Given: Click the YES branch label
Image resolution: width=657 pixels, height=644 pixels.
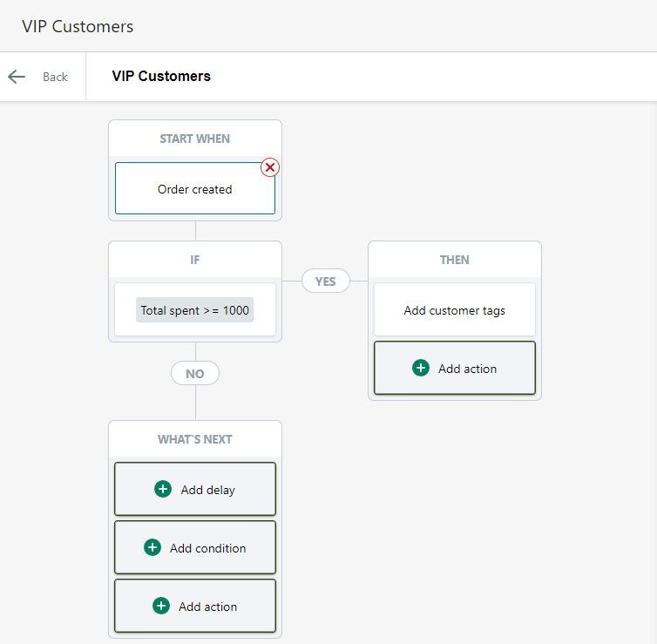Looking at the screenshot, I should (326, 281).
